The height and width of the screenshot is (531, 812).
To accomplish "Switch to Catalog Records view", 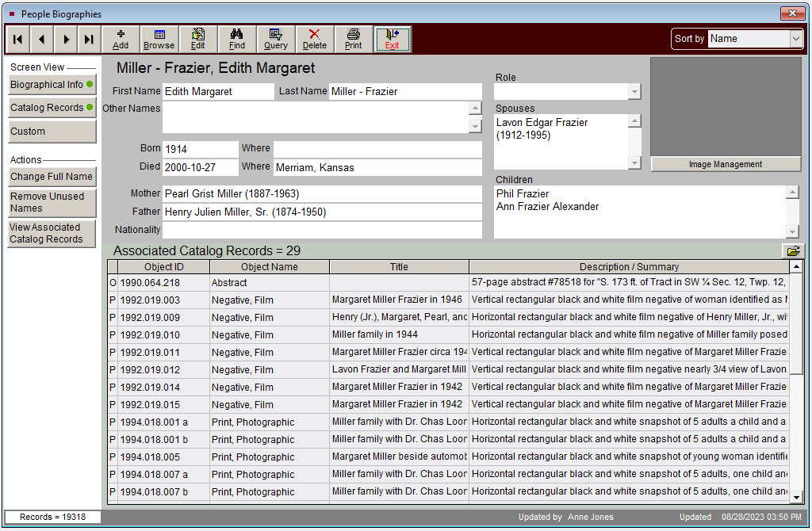I will coord(52,108).
